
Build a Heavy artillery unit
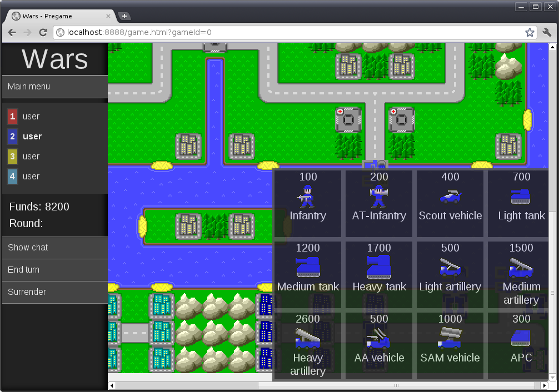(307, 339)
